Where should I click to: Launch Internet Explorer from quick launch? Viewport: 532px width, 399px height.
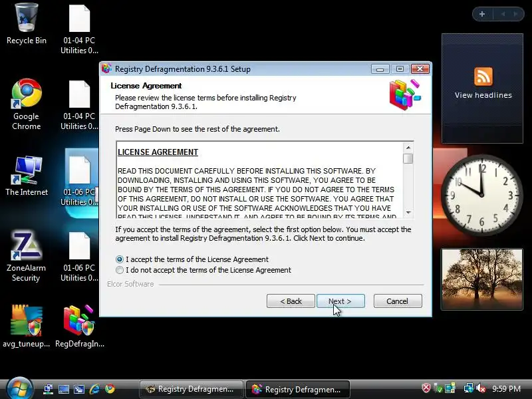[x=94, y=389]
